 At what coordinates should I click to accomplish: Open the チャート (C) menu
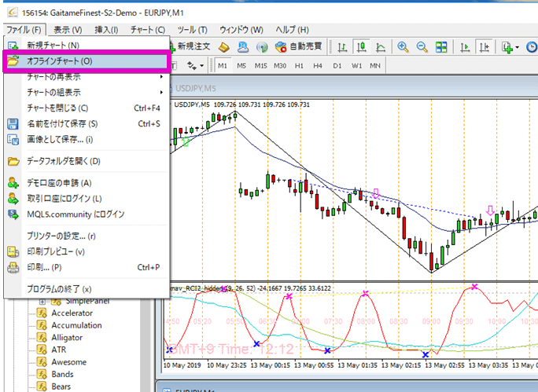(x=148, y=30)
